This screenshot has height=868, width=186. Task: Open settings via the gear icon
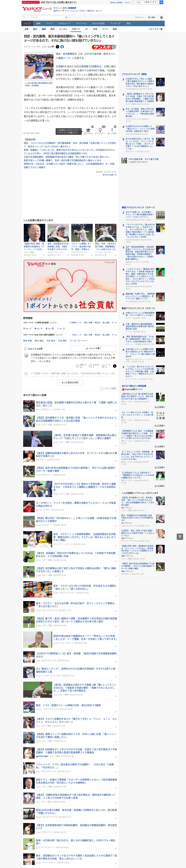[x=161, y=17]
